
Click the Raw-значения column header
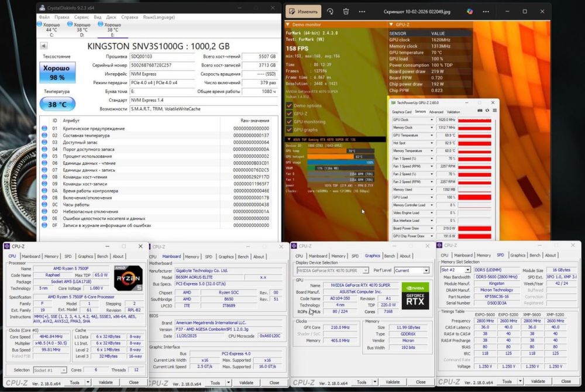pyautogui.click(x=254, y=121)
